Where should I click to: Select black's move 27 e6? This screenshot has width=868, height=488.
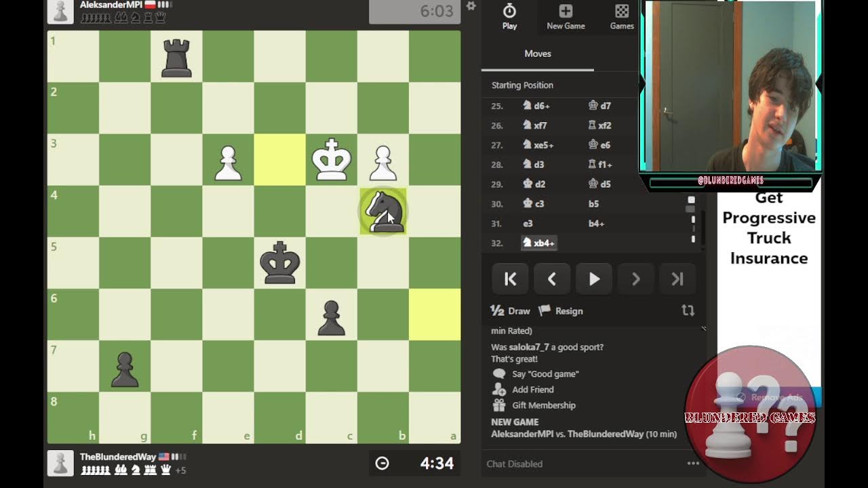coord(599,145)
